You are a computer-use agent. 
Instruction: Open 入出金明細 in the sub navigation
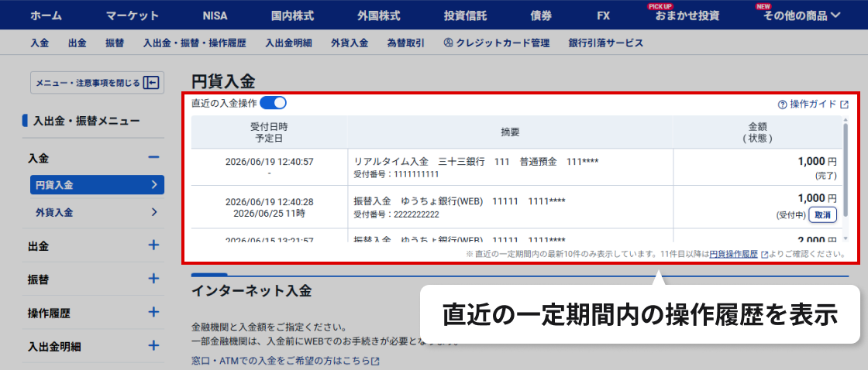(x=288, y=43)
